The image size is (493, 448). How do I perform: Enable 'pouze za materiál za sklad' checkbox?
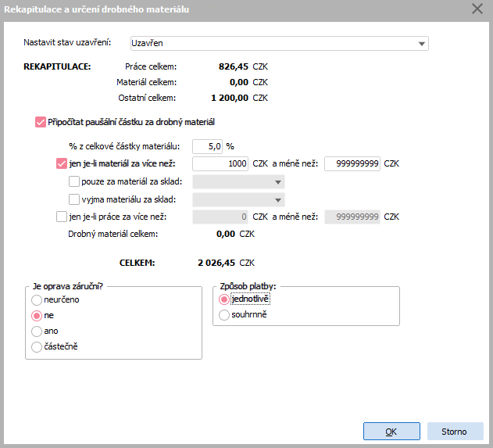pos(74,181)
